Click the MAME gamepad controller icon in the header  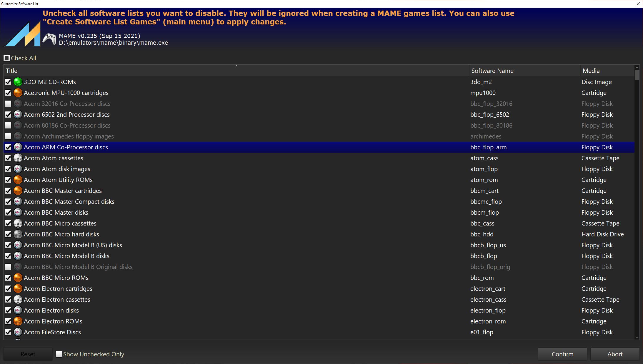(x=49, y=39)
